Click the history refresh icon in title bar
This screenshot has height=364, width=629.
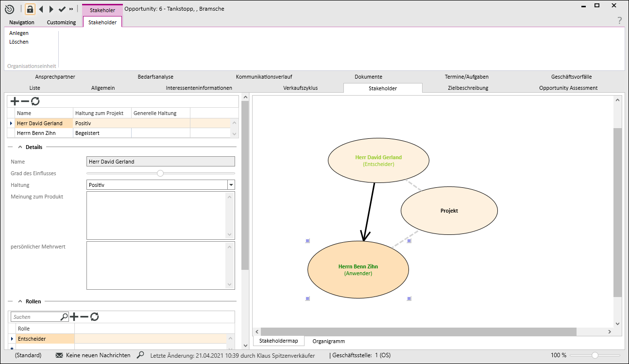(x=9, y=9)
